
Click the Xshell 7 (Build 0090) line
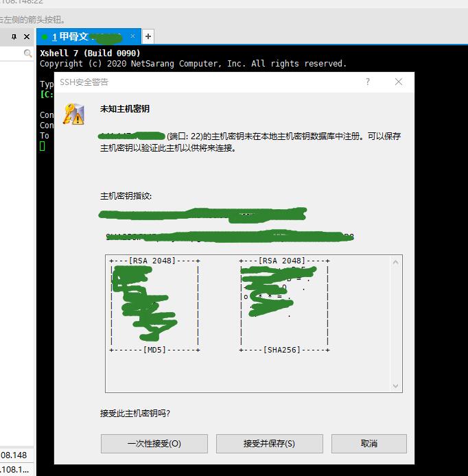click(x=90, y=53)
